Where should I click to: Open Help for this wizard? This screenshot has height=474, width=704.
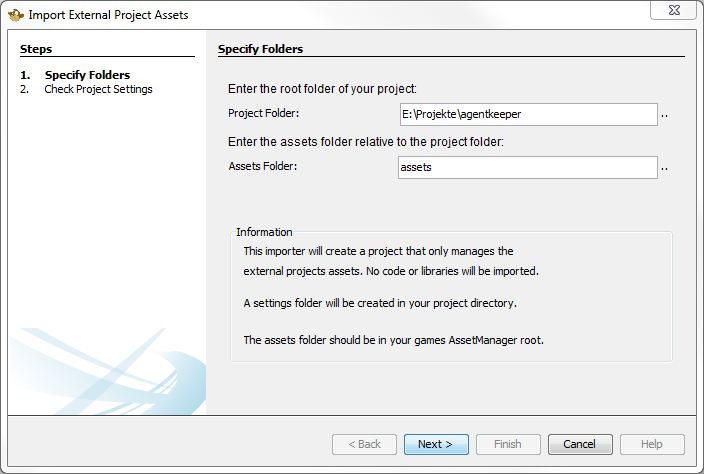651,444
